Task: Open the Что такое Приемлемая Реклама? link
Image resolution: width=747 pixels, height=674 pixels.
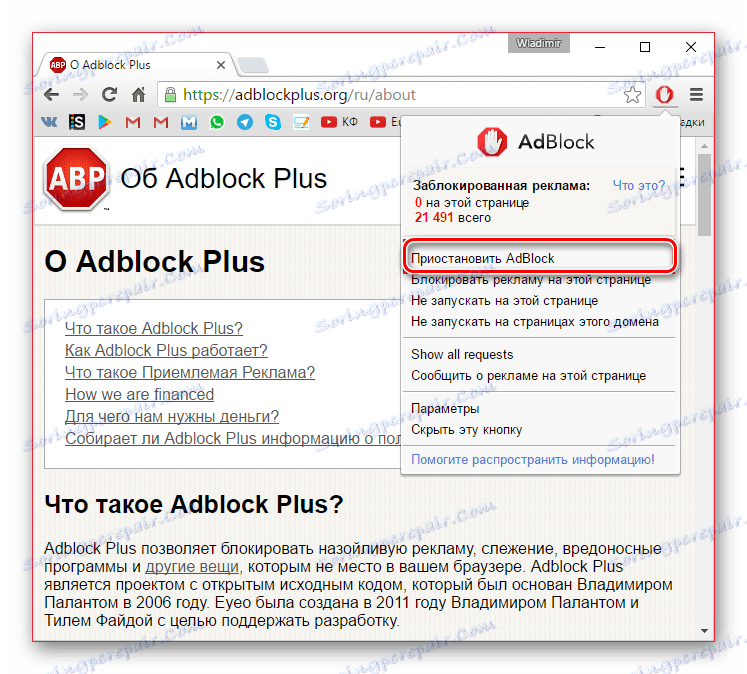Action: click(190, 372)
